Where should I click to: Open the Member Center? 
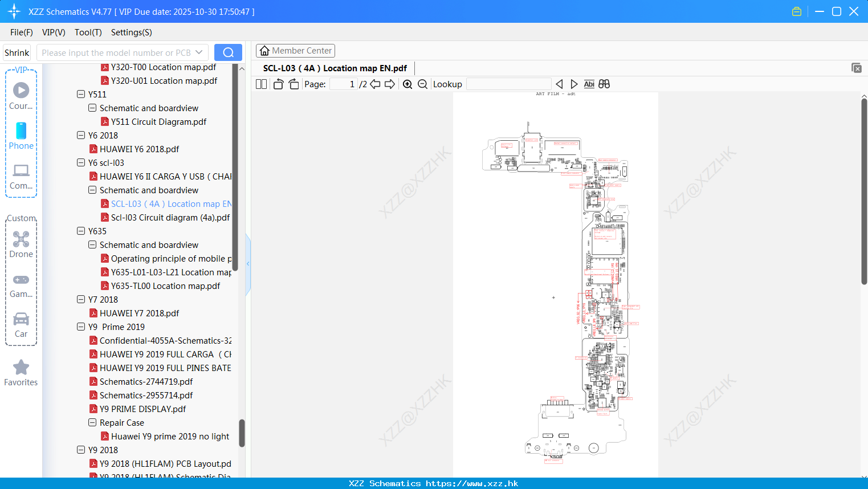(x=295, y=51)
